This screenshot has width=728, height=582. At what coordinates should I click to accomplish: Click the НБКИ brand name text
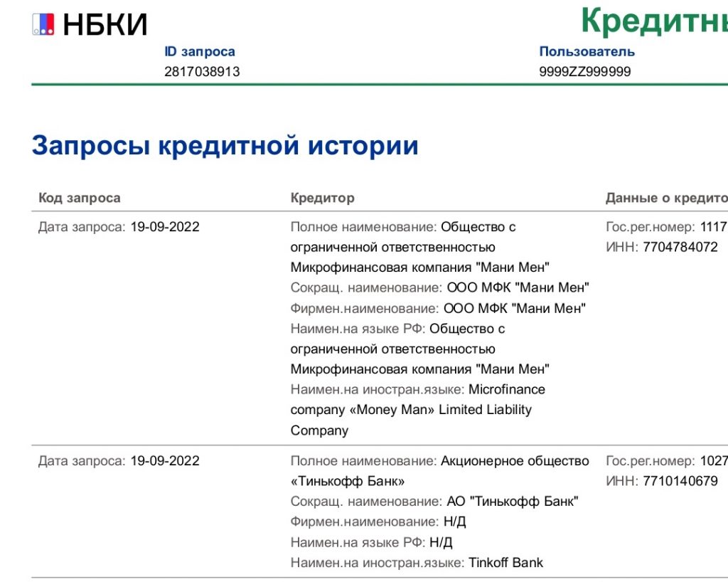point(105,24)
